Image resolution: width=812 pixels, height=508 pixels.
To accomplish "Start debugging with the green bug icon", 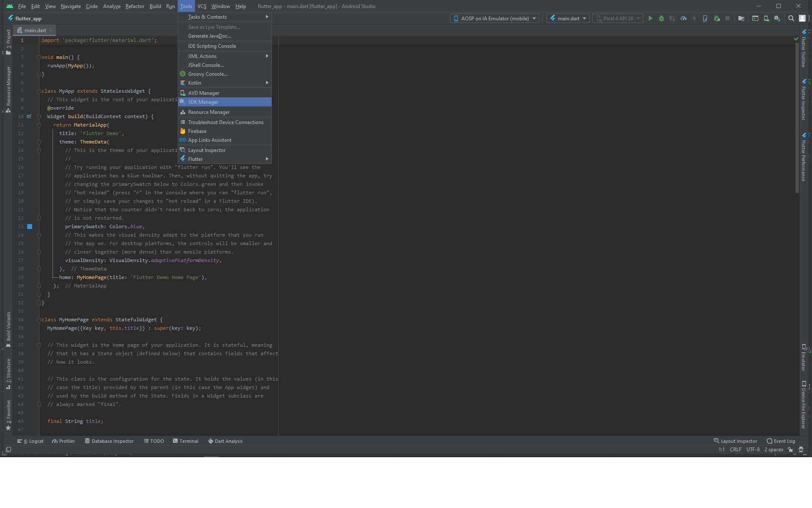I will pyautogui.click(x=661, y=18).
